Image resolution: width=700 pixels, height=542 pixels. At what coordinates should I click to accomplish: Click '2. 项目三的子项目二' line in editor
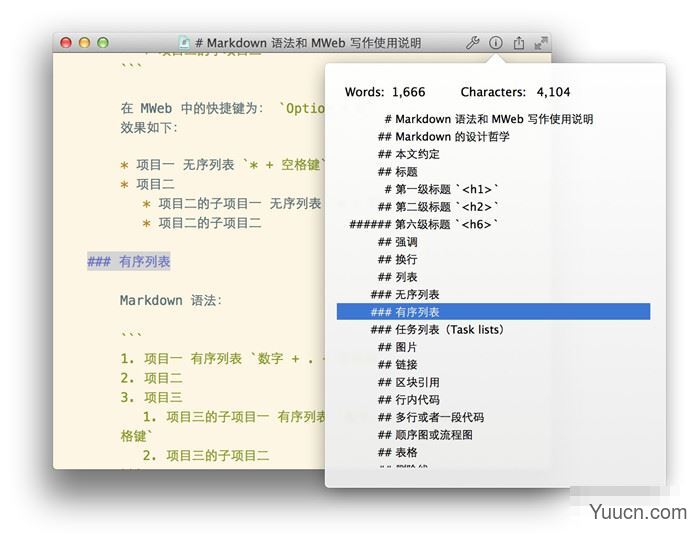(206, 455)
